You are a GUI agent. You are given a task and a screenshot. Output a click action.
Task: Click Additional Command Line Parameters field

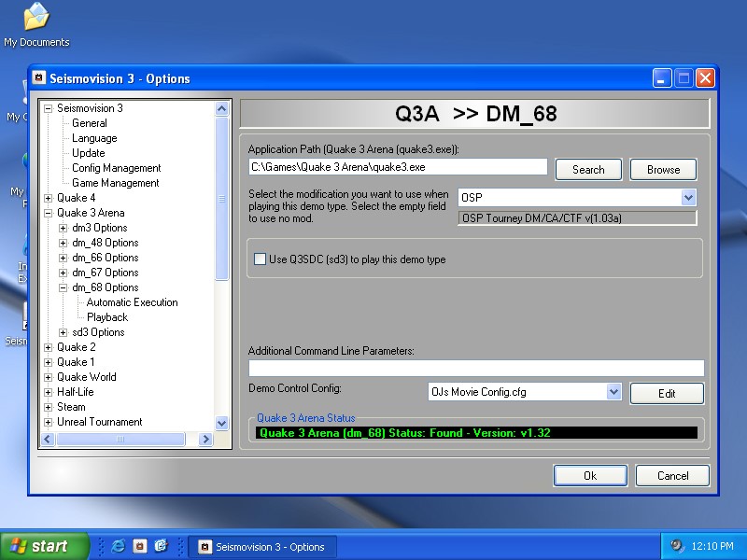[x=475, y=368]
